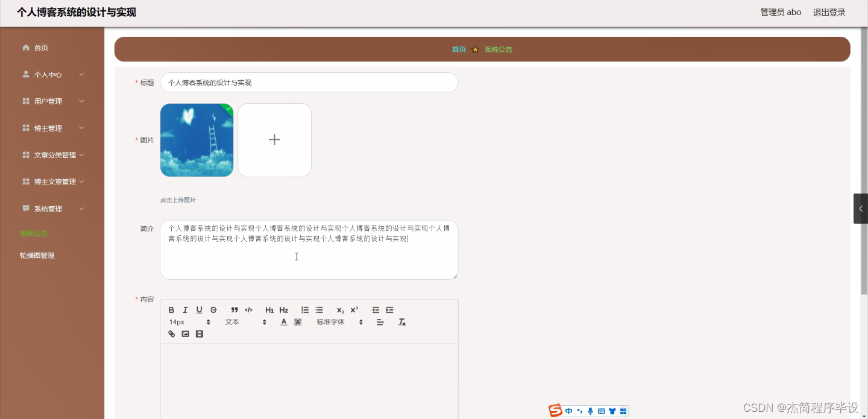Toggle bold formatting in the editor
This screenshot has height=419, width=868.
171,310
